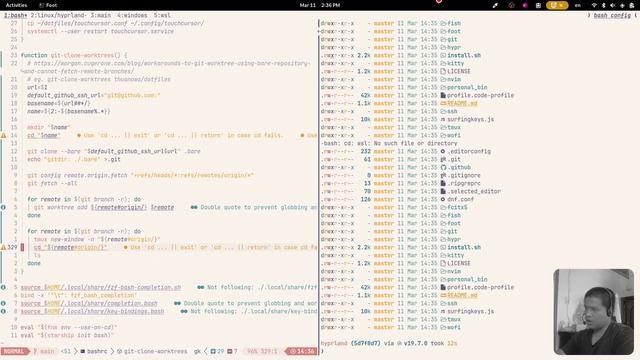
Task: Place cursor on 'git clone --bare' line
Action: (114, 151)
